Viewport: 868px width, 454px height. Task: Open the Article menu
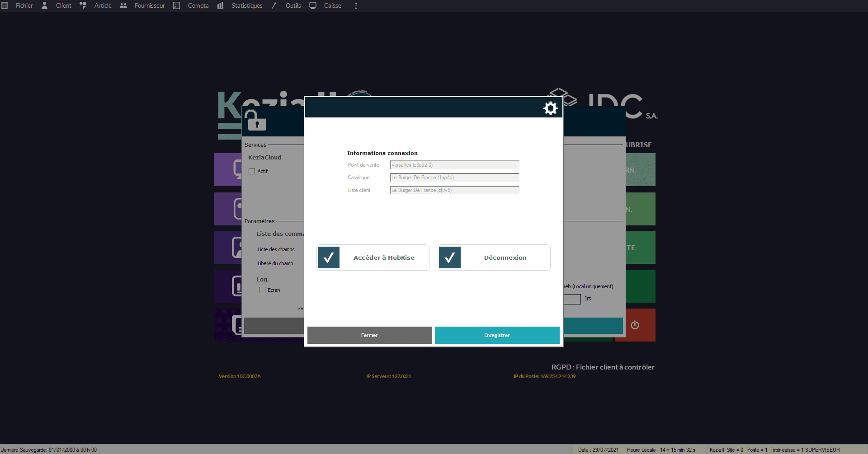(103, 5)
